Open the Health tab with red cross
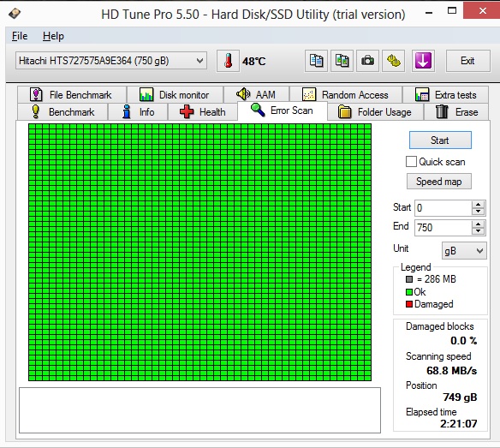500x448 pixels. pos(203,112)
